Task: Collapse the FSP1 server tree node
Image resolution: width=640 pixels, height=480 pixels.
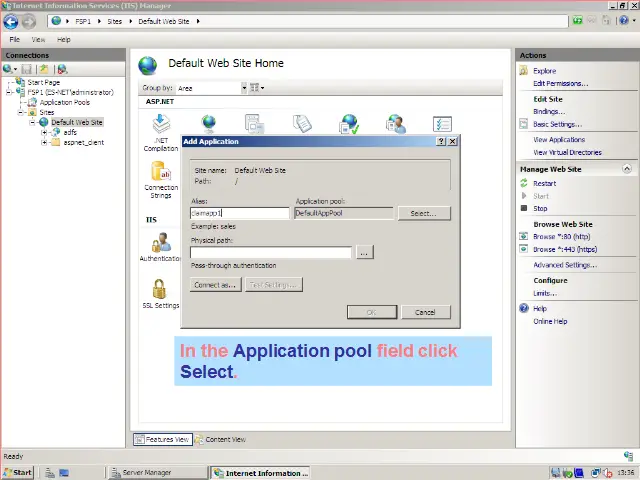Action: click(9, 92)
